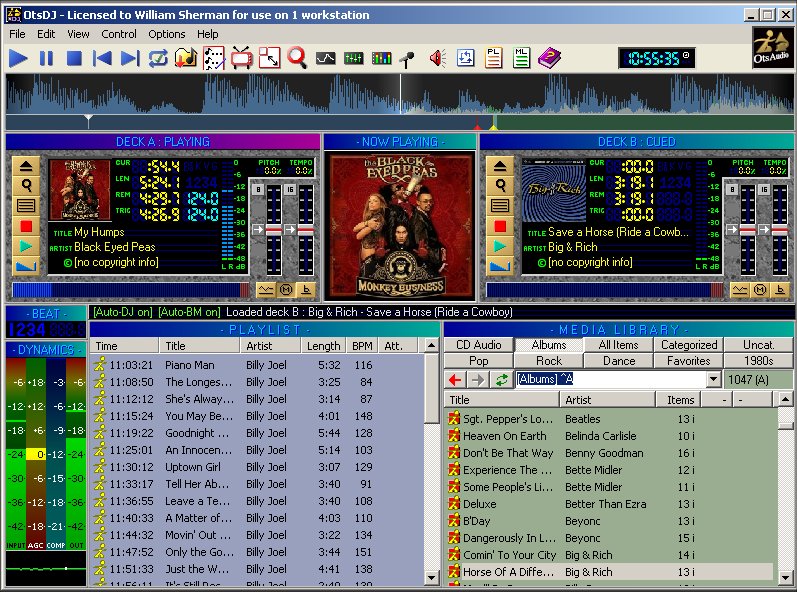Click the purple help book icon
This screenshot has width=797, height=592.
[x=549, y=58]
